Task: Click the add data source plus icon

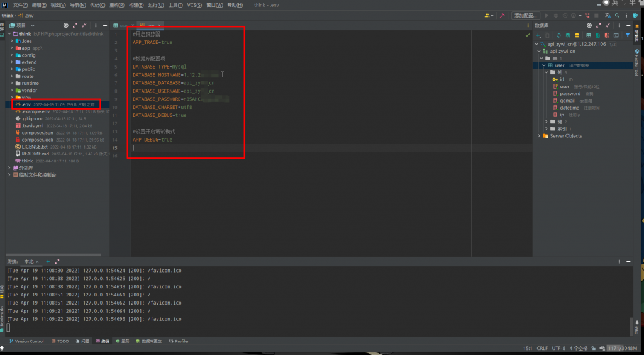Action: [x=538, y=35]
